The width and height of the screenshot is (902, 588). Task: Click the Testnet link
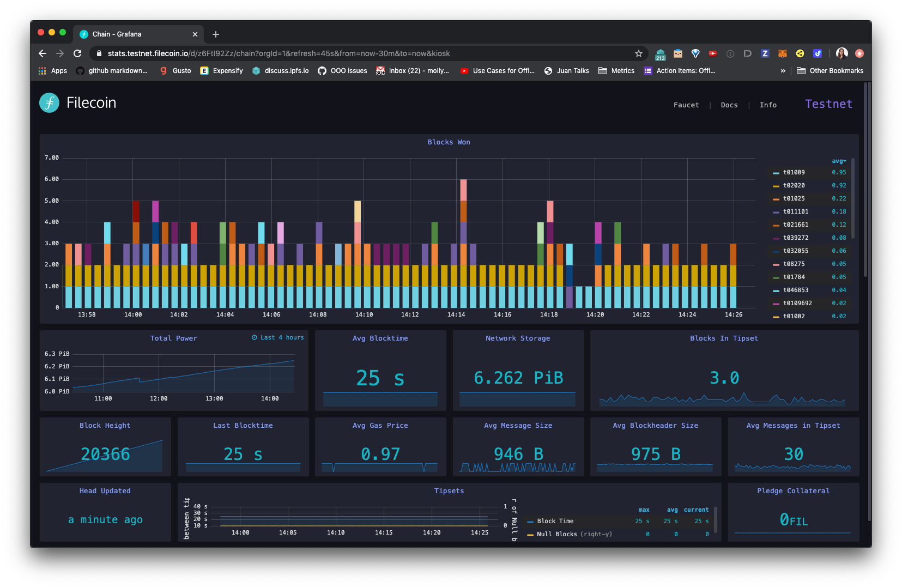pyautogui.click(x=828, y=104)
